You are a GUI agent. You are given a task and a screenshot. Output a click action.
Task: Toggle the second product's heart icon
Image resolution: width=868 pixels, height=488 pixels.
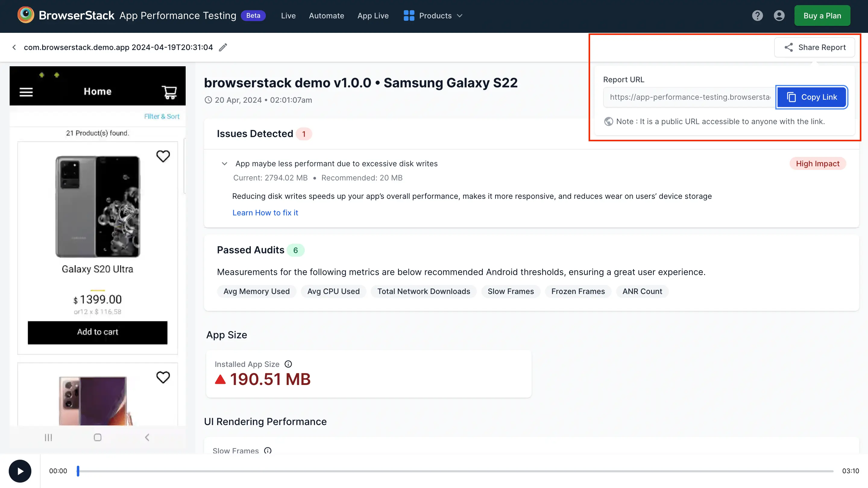pos(163,377)
